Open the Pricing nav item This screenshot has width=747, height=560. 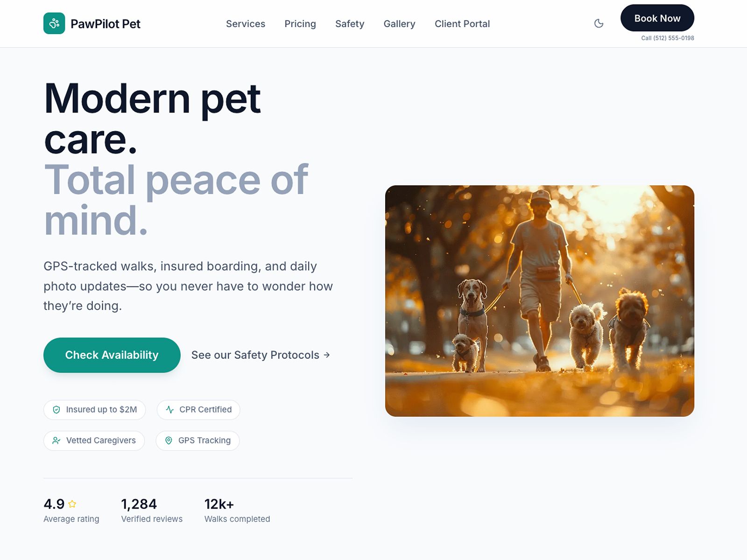(300, 24)
